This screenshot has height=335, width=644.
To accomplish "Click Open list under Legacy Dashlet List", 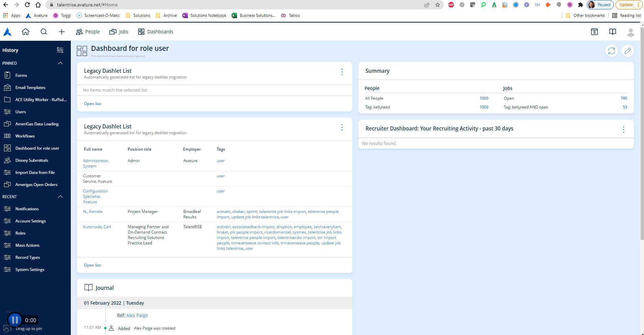I will pyautogui.click(x=92, y=103).
